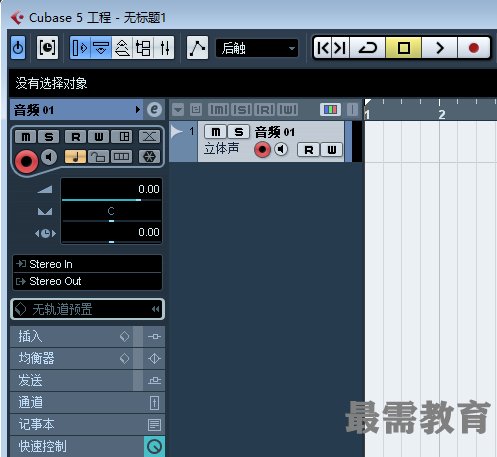Expand the 记事本 notepad section
497x457 pixels.
point(77,424)
